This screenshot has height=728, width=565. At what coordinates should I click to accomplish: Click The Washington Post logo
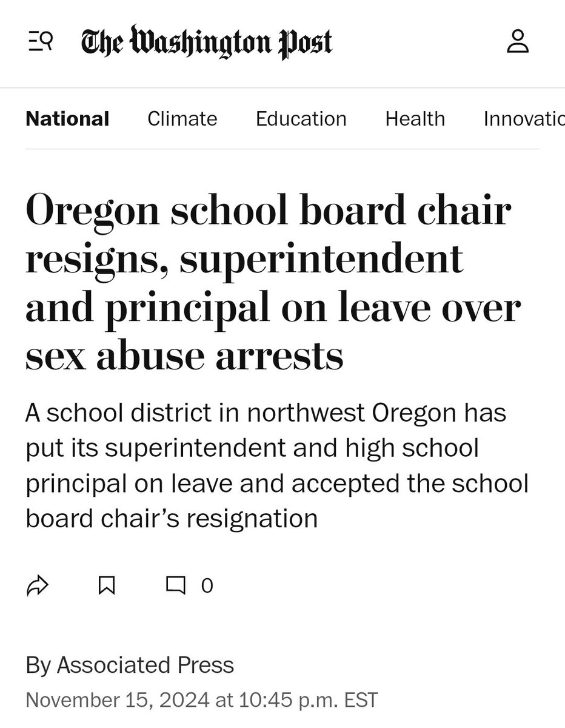coord(207,42)
